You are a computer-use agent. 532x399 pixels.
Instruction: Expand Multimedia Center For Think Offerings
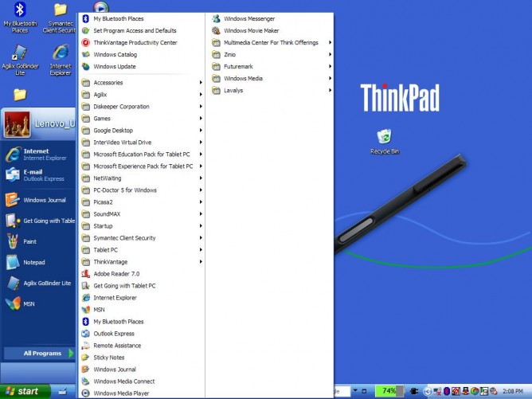click(272, 43)
